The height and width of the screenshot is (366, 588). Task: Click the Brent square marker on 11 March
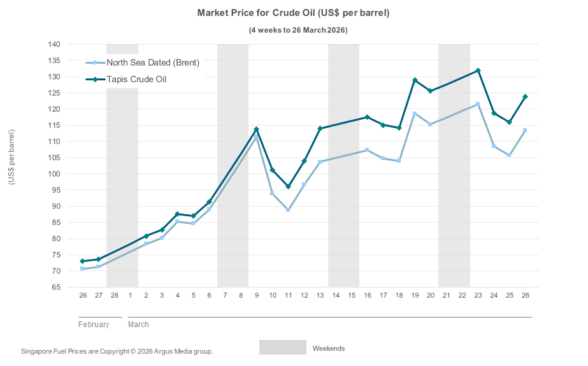point(288,209)
